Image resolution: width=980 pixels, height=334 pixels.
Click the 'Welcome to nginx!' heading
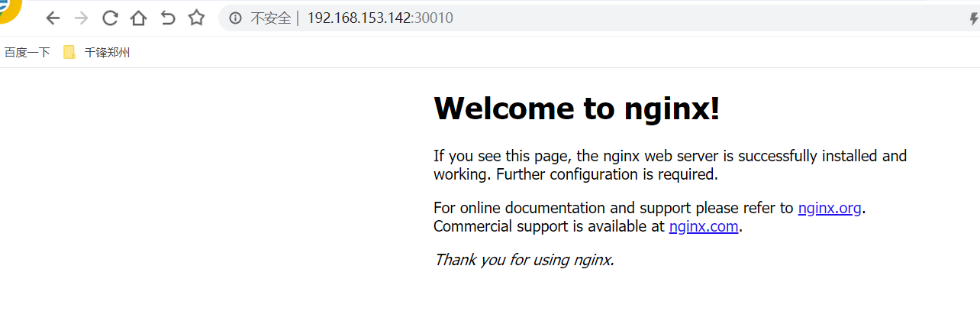pyautogui.click(x=577, y=109)
